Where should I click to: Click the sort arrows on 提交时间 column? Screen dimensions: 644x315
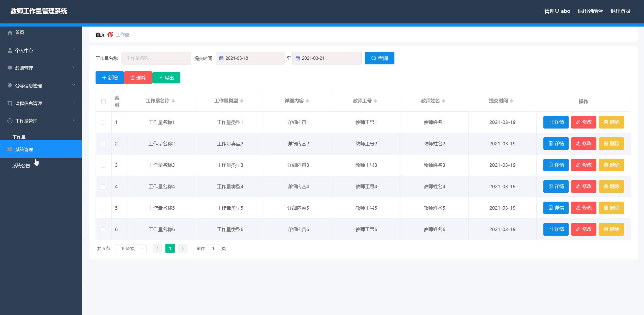pyautogui.click(x=512, y=101)
